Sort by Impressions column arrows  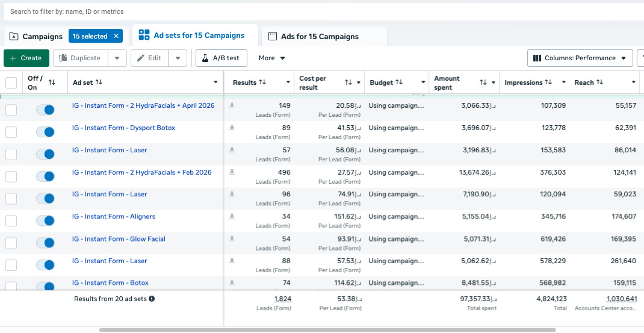(x=548, y=82)
